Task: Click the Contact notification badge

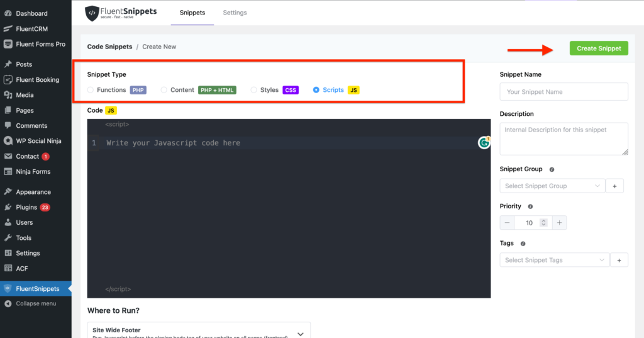Action: pos(45,156)
